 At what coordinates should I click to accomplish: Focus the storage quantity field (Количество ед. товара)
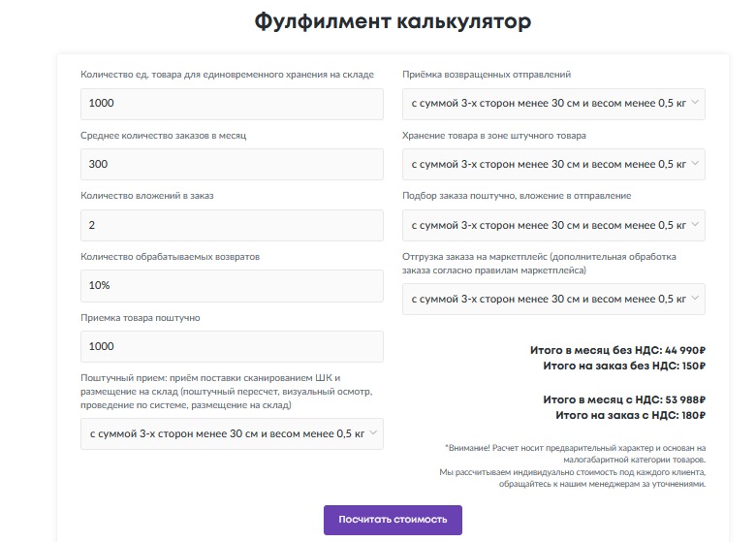232,104
